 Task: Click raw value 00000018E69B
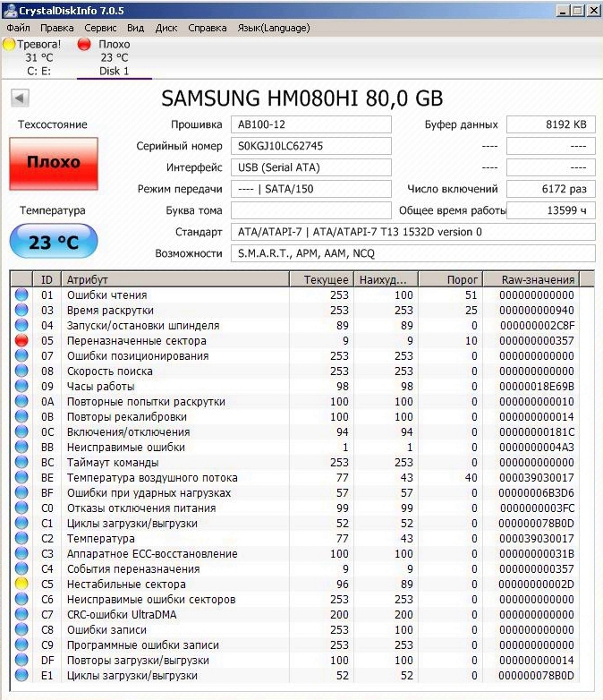(537, 386)
